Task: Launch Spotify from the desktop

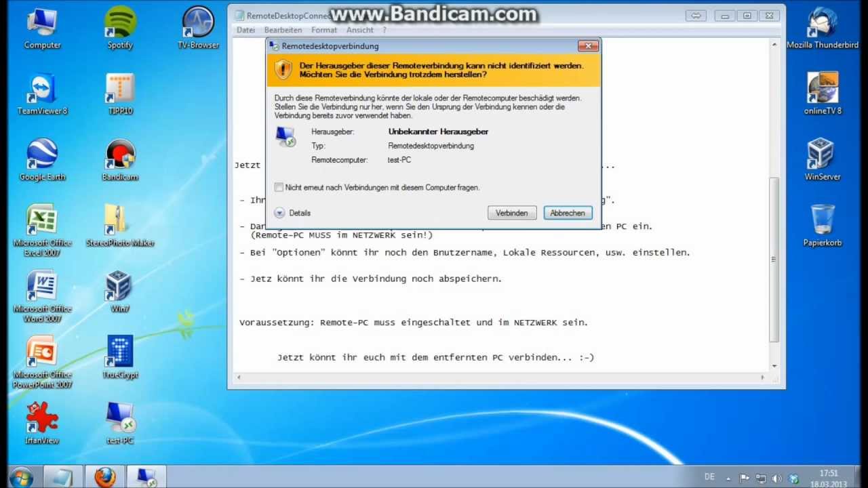Action: click(x=120, y=28)
